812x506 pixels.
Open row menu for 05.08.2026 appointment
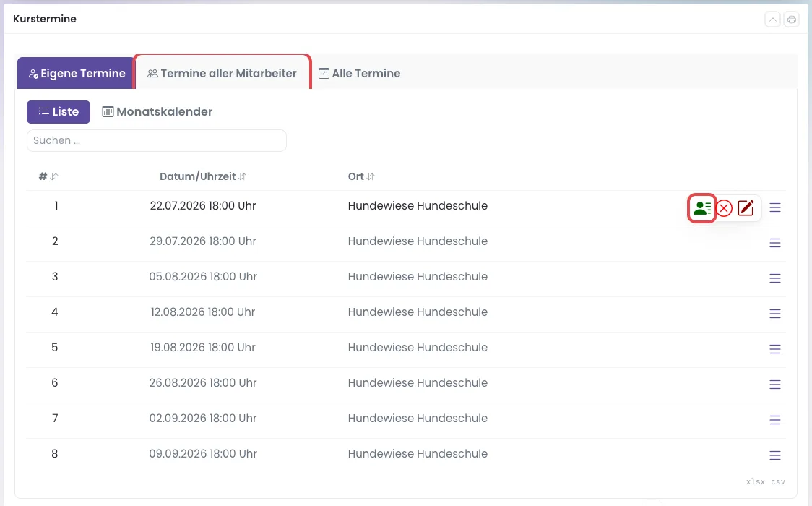pyautogui.click(x=774, y=278)
